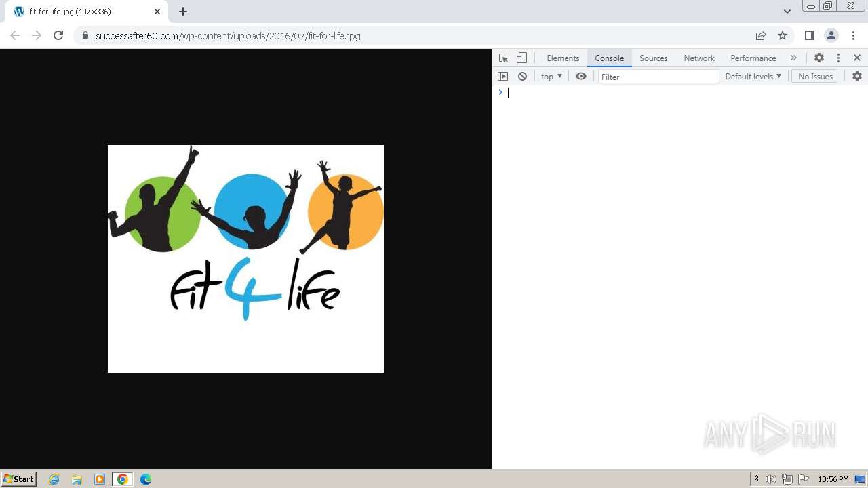
Task: Show hidden system tray icons
Action: (x=756, y=479)
